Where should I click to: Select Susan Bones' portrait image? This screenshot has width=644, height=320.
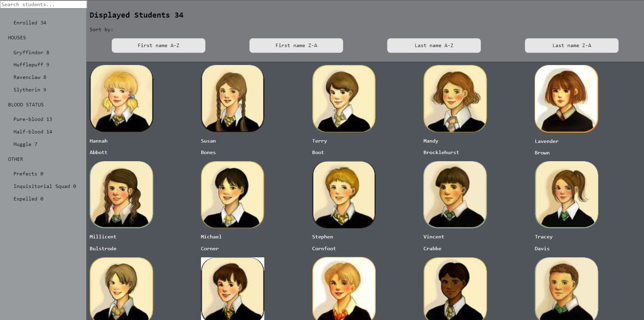pos(232,99)
